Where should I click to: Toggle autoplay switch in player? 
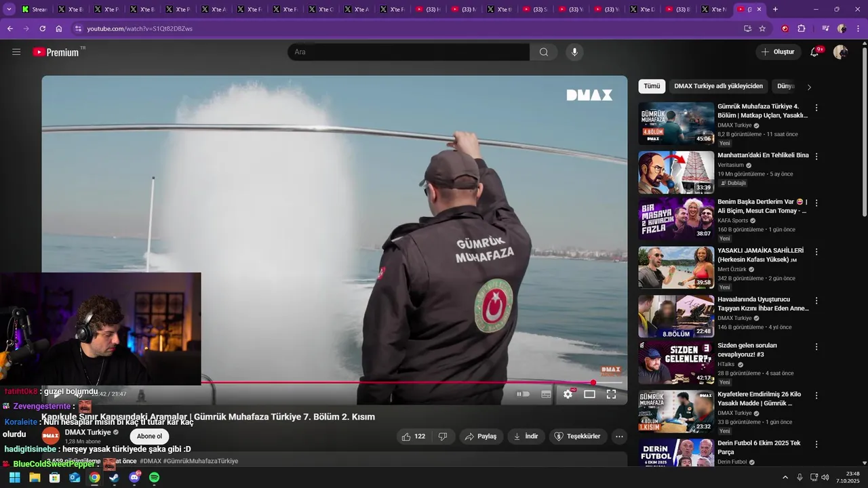pyautogui.click(x=524, y=394)
